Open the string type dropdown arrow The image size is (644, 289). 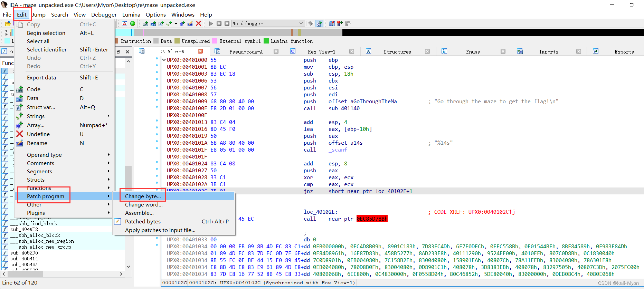coord(176,23)
